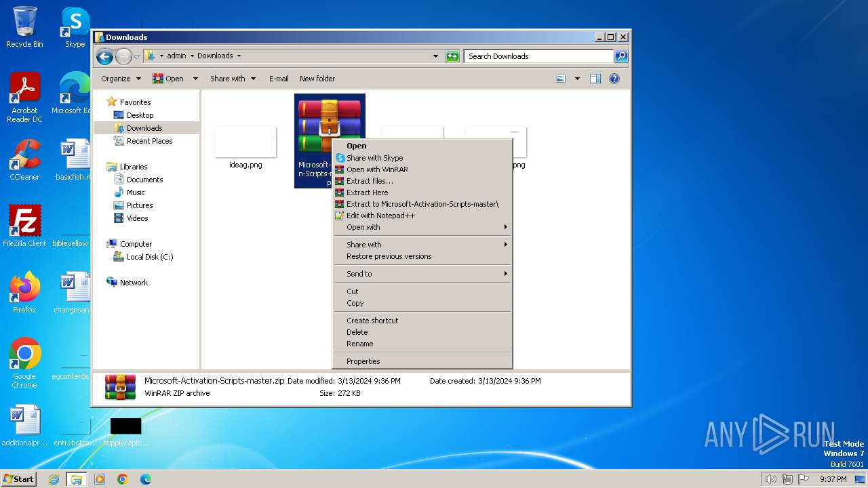Expand Share with submenu in context menu
The image size is (868, 488).
tap(422, 245)
